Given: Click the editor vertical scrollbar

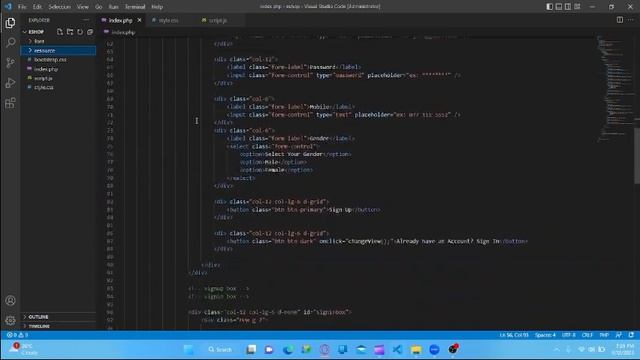Looking at the screenshot, I should point(637,155).
